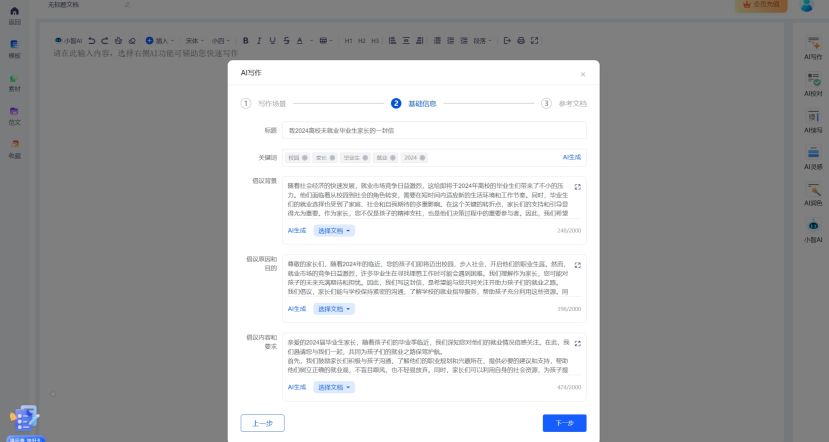The height and width of the screenshot is (442, 829).
Task: Open the 素材 section in left sidebar
Action: click(x=15, y=82)
